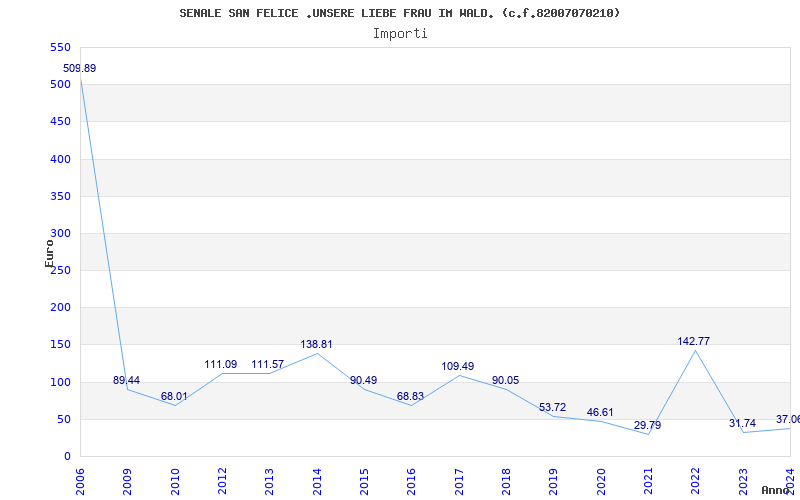The image size is (800, 500).
Task: Click the 509.89 data label
Action: (80, 68)
